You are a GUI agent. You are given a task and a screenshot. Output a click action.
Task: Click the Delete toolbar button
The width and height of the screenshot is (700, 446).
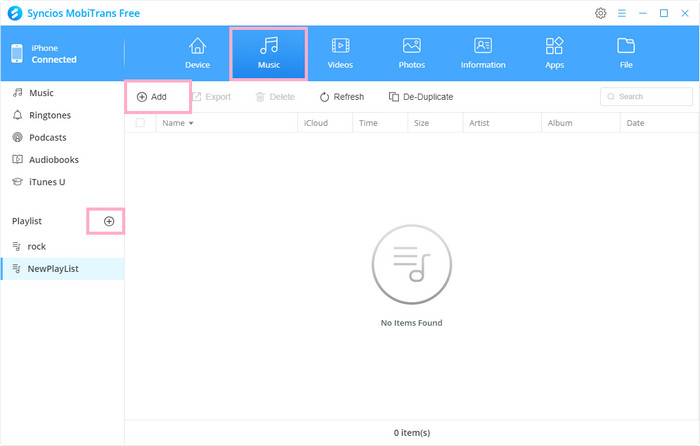275,97
